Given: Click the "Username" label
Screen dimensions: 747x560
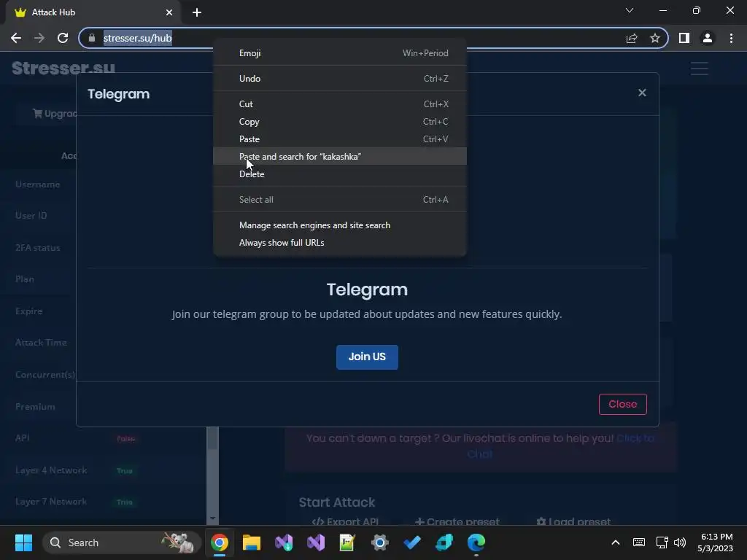Looking at the screenshot, I should [x=38, y=184].
